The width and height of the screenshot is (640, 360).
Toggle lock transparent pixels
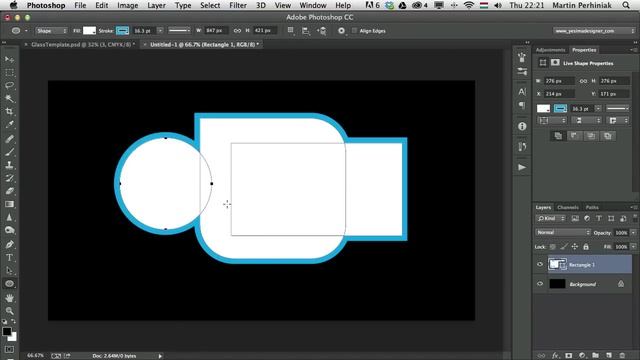pyautogui.click(x=553, y=247)
